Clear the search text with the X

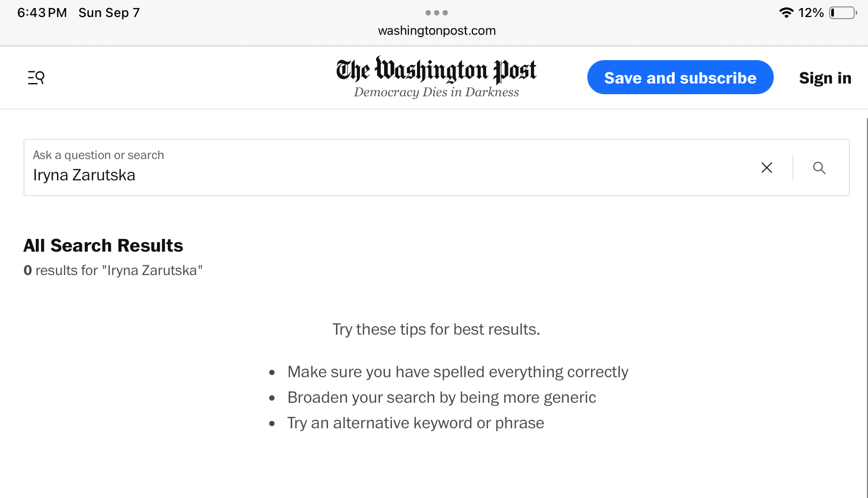tap(767, 168)
